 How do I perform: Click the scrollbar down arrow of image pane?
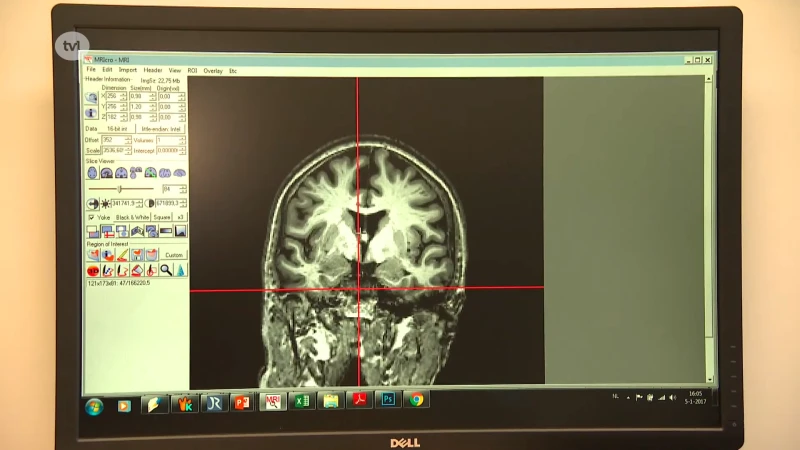[x=709, y=380]
